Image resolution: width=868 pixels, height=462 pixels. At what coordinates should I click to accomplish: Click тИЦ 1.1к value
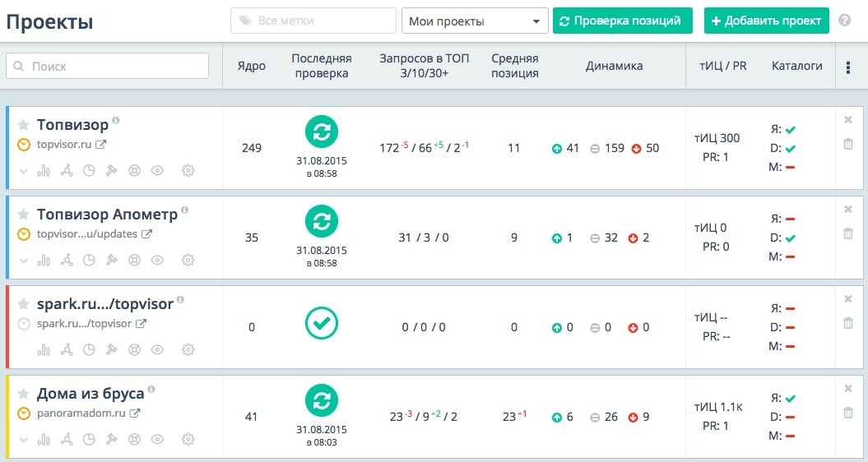(718, 407)
